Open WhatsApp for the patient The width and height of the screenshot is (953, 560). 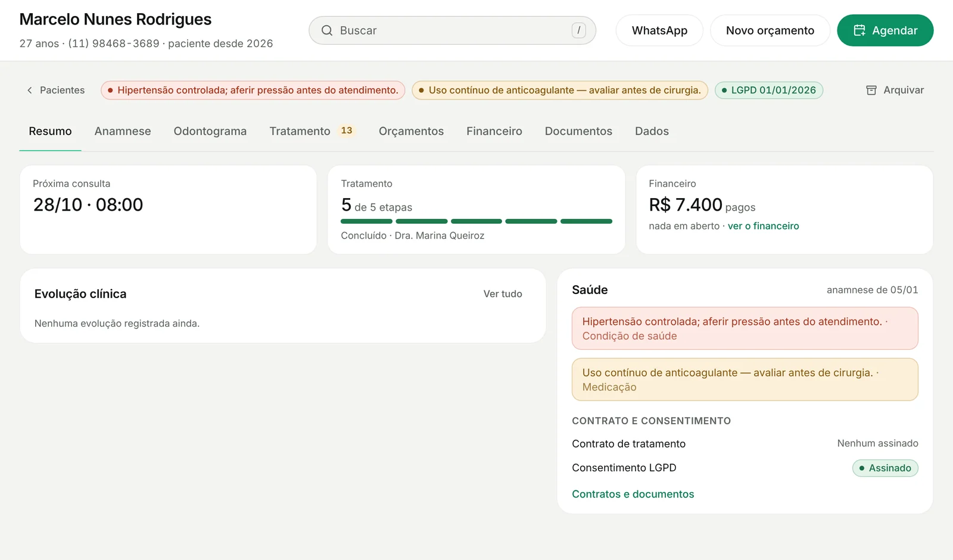(659, 30)
